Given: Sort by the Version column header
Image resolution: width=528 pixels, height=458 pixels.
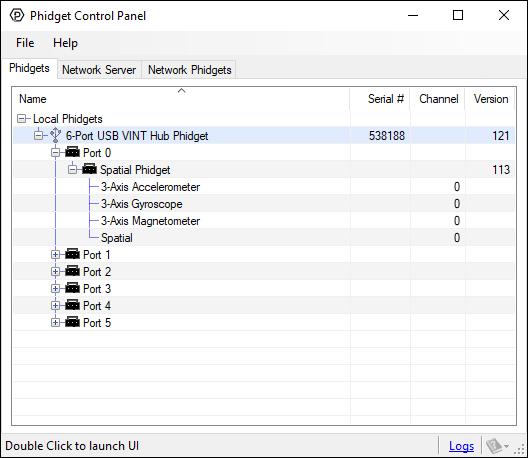Looking at the screenshot, I should pyautogui.click(x=490, y=99).
